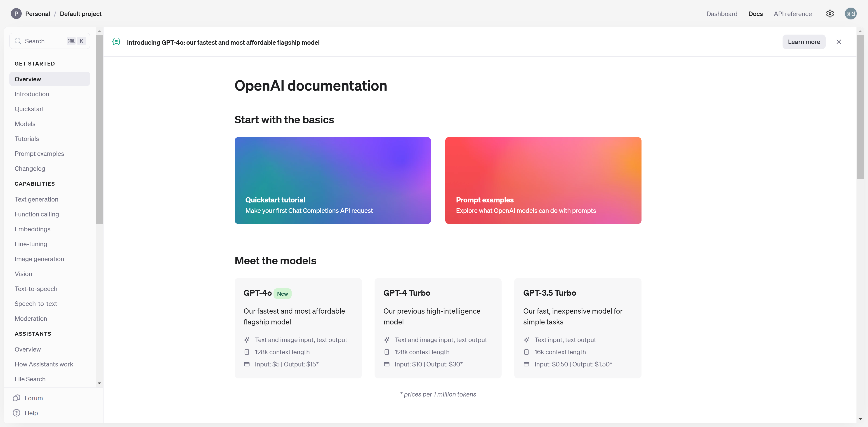Dismiss the GPT-4o announcement banner
This screenshot has height=427, width=868.
pyautogui.click(x=839, y=42)
